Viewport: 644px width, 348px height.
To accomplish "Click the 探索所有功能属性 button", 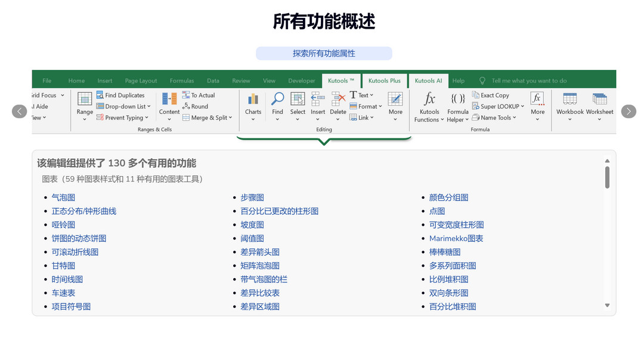I will (x=324, y=53).
